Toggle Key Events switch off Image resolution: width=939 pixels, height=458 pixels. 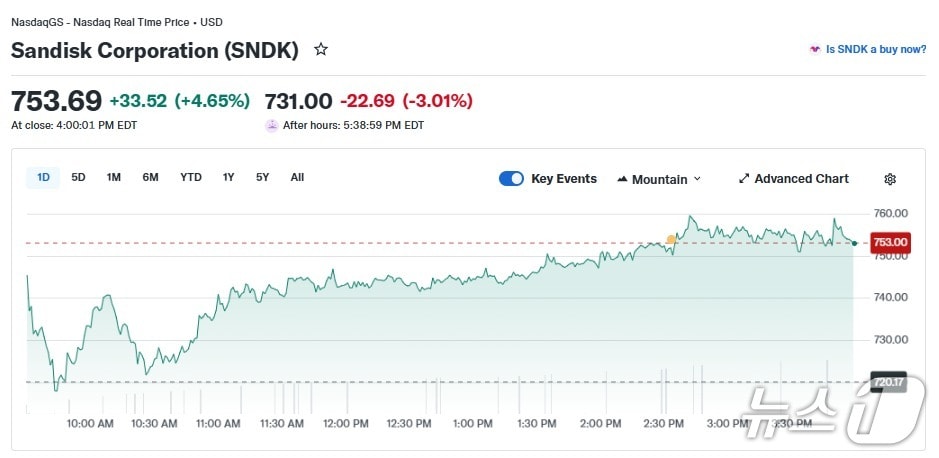tap(511, 179)
